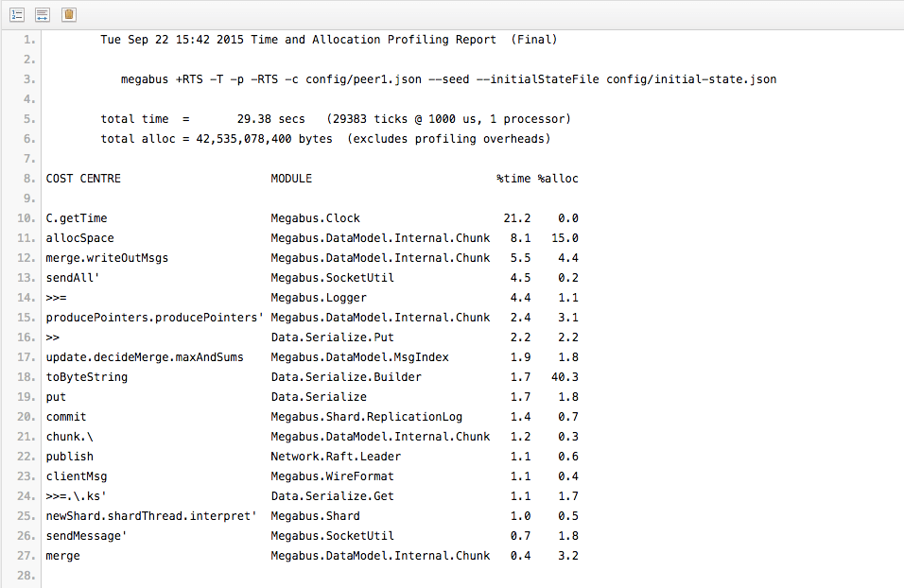The width and height of the screenshot is (904, 588).
Task: Click the total alloc line text
Action: point(325,139)
